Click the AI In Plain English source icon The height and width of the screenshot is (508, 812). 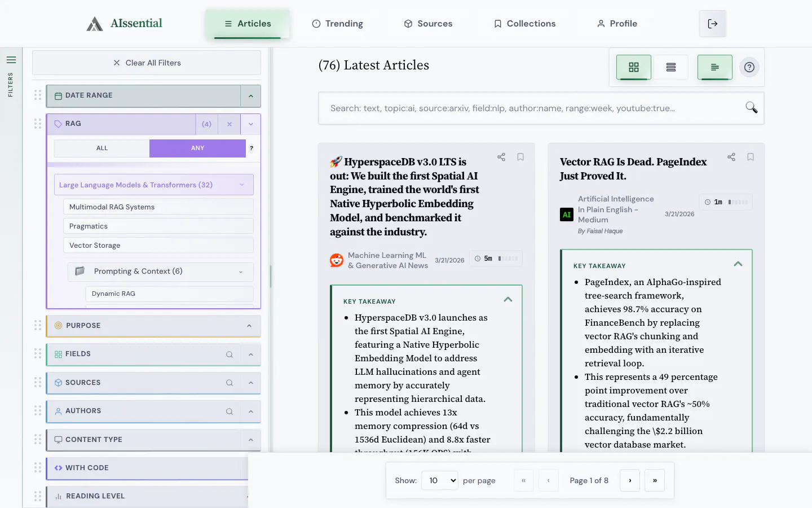[x=567, y=214]
